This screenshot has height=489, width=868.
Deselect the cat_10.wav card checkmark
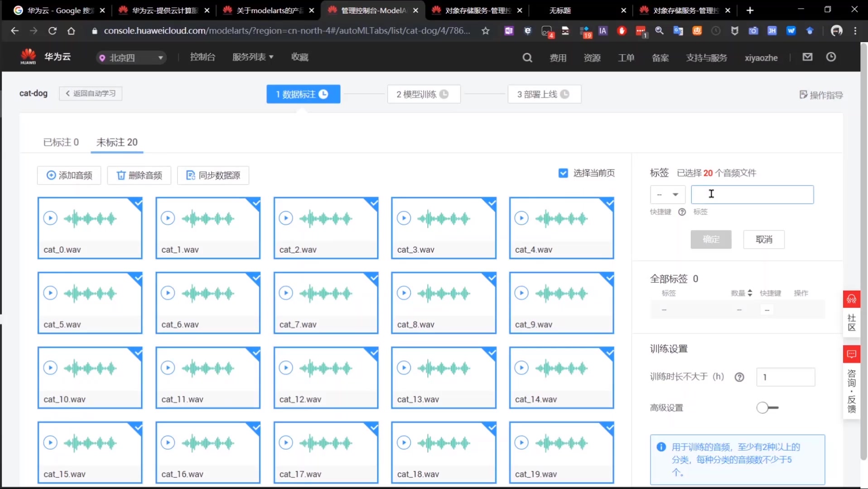tap(137, 352)
